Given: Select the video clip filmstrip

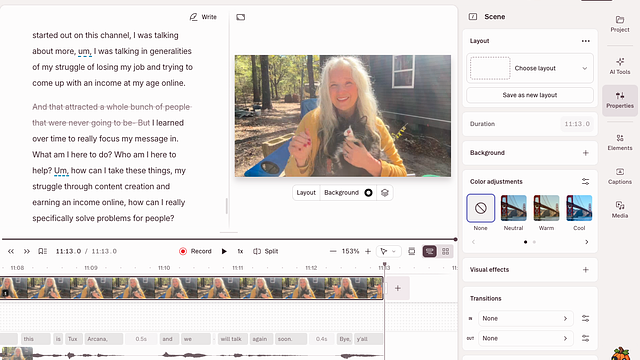Looking at the screenshot, I should [x=191, y=288].
